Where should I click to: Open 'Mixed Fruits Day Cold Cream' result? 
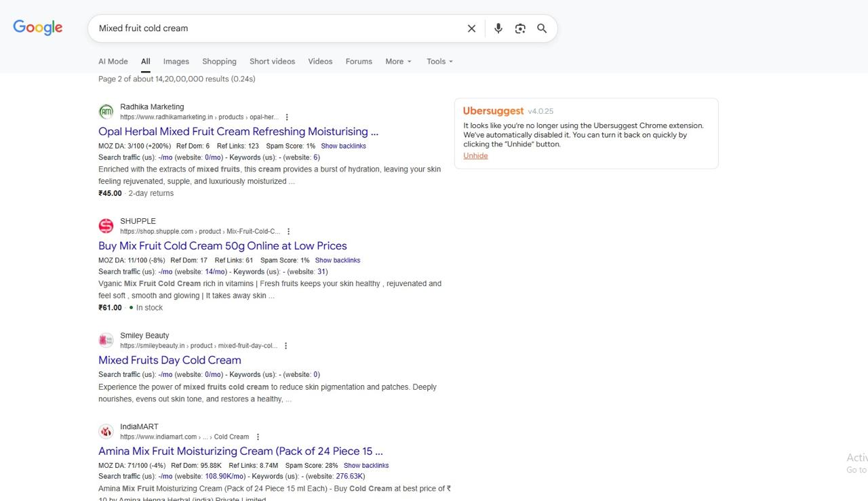point(170,360)
